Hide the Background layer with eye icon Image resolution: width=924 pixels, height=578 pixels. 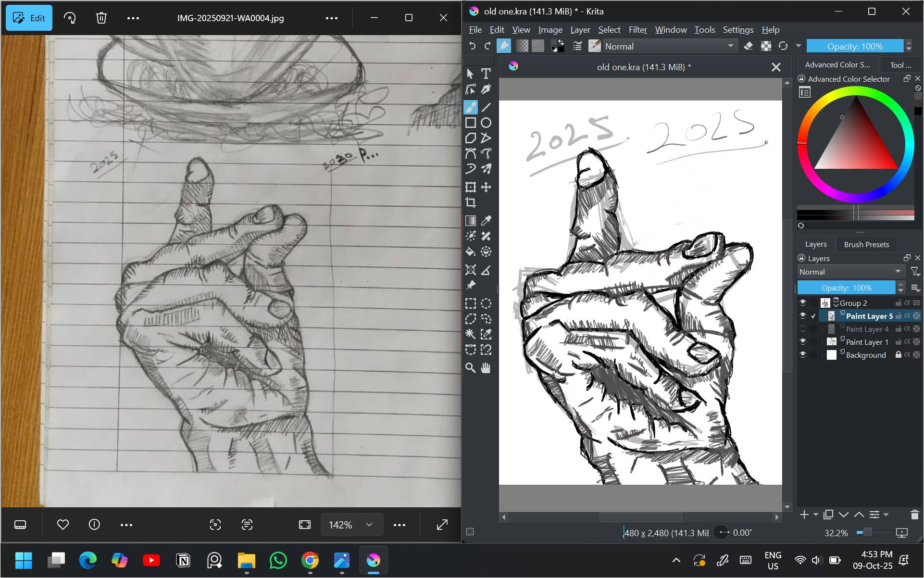pyautogui.click(x=802, y=355)
